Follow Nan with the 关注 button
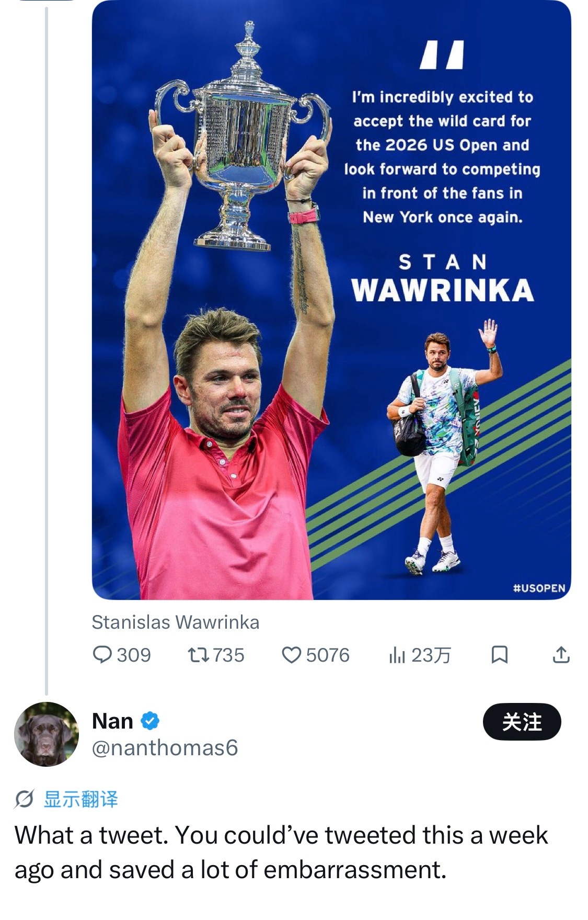 point(522,722)
